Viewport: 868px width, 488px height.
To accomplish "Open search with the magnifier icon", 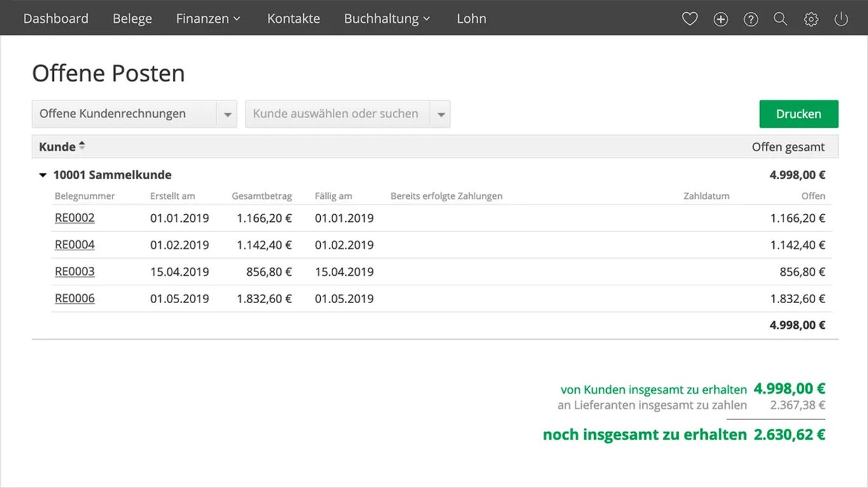I will tap(780, 19).
